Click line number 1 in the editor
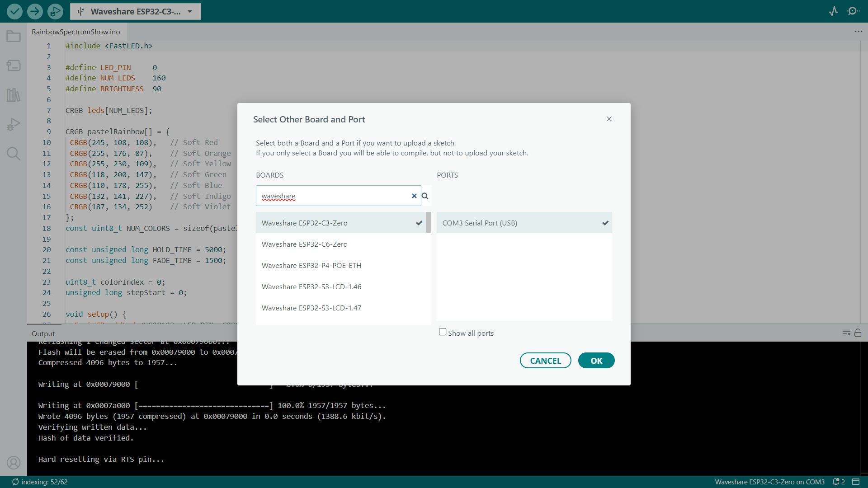 click(49, 46)
